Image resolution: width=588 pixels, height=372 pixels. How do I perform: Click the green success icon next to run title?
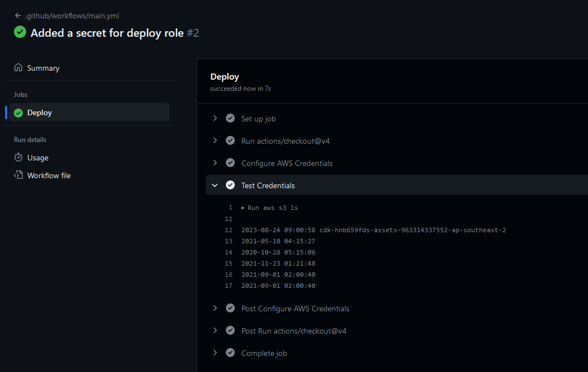click(20, 32)
